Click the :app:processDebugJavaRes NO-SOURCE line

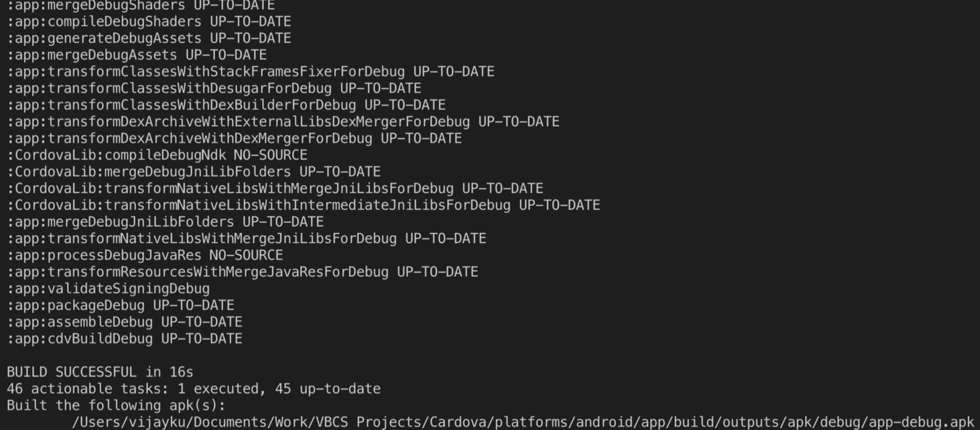[x=145, y=255]
